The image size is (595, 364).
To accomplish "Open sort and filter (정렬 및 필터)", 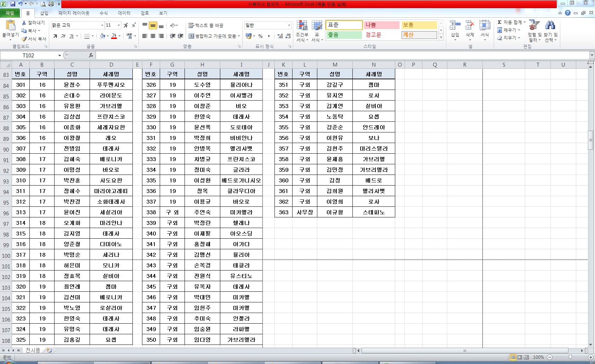I will click(534, 31).
